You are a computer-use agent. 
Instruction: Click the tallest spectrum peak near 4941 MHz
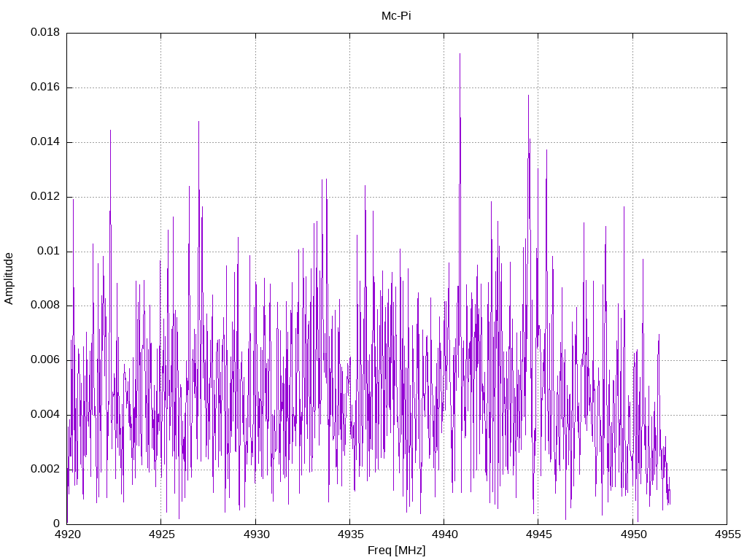point(460,54)
